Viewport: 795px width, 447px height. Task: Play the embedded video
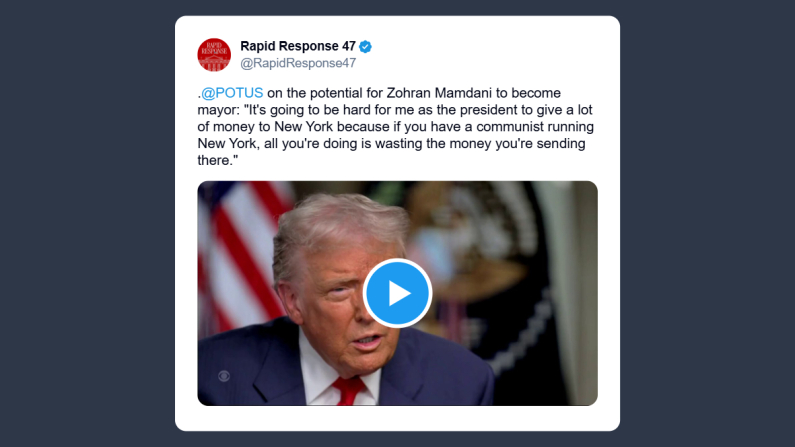coord(397,293)
